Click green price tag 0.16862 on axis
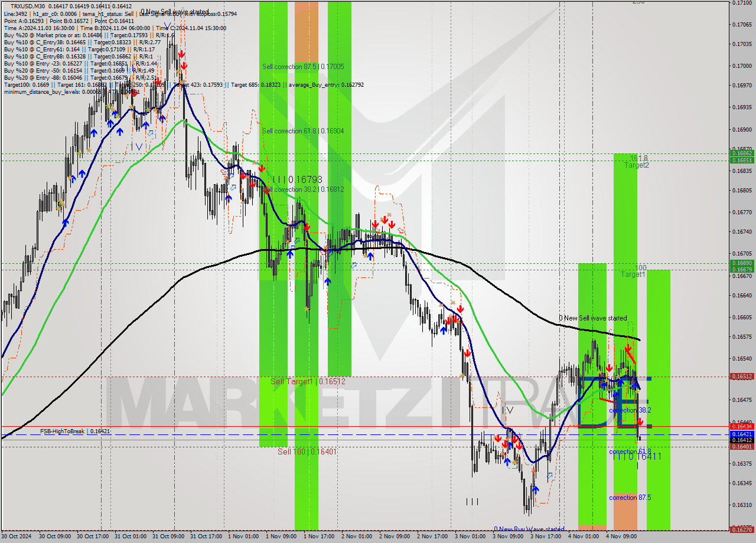This screenshot has height=543, width=756. pyautogui.click(x=742, y=153)
